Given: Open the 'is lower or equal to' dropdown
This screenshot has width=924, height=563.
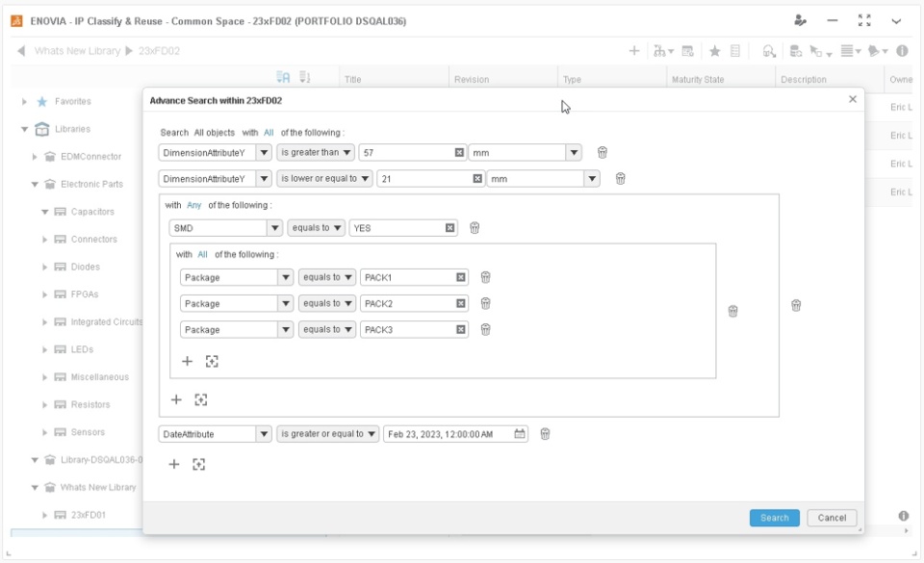Looking at the screenshot, I should [324, 178].
